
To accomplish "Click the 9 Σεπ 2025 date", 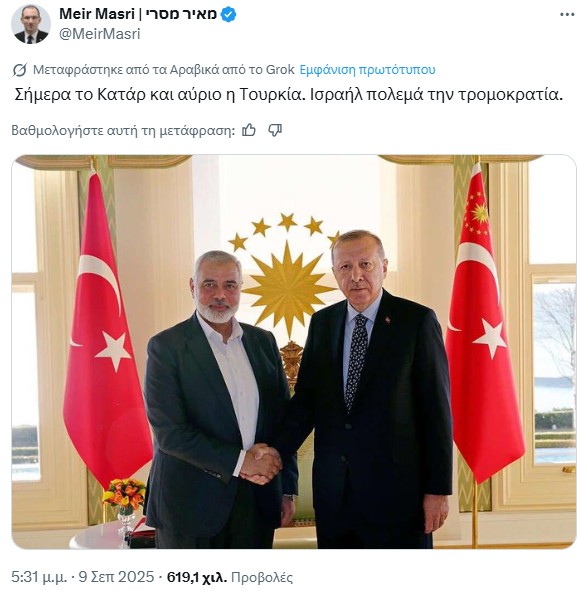I will coord(117,577).
